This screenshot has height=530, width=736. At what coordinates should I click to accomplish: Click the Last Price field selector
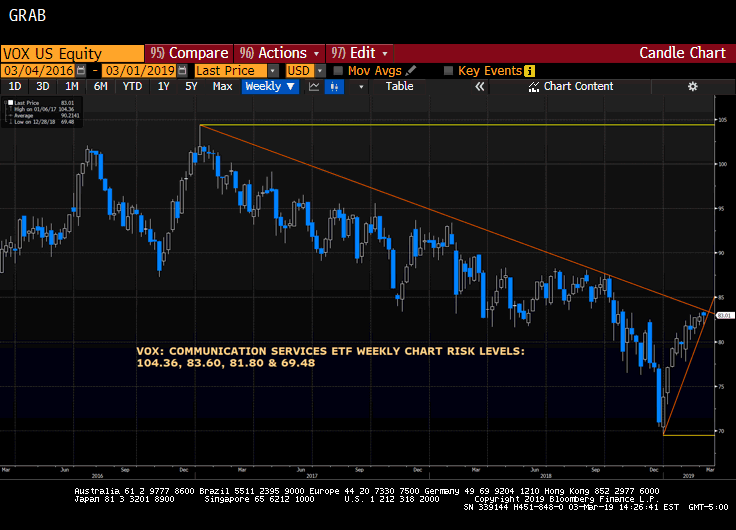point(231,71)
